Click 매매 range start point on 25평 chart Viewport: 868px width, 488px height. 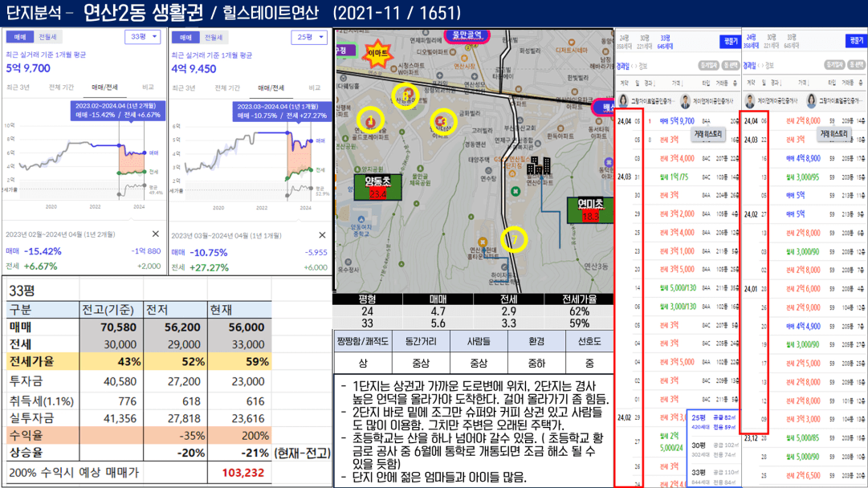coord(287,132)
